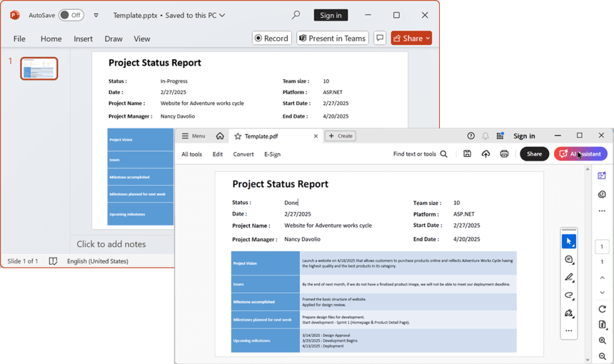The width and height of the screenshot is (614, 364).
Task: Click the PowerPoint search magnifier icon
Action: pos(296,15)
